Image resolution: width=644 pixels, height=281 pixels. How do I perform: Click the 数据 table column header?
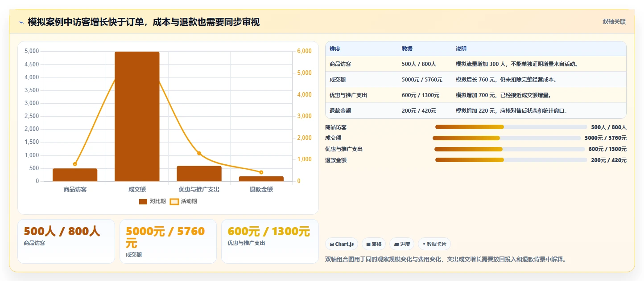tap(407, 49)
